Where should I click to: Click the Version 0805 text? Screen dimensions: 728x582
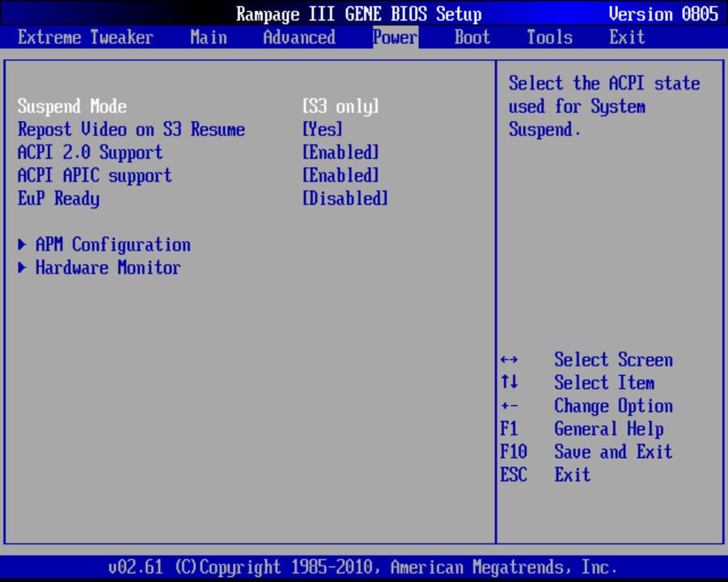[x=663, y=14]
